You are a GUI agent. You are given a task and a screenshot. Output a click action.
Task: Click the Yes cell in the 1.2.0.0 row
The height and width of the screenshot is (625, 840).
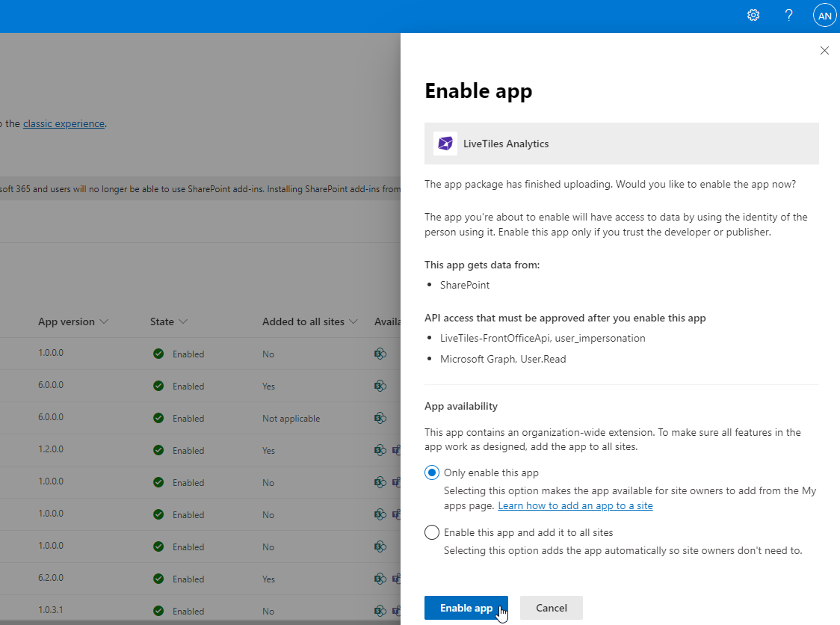(x=268, y=451)
